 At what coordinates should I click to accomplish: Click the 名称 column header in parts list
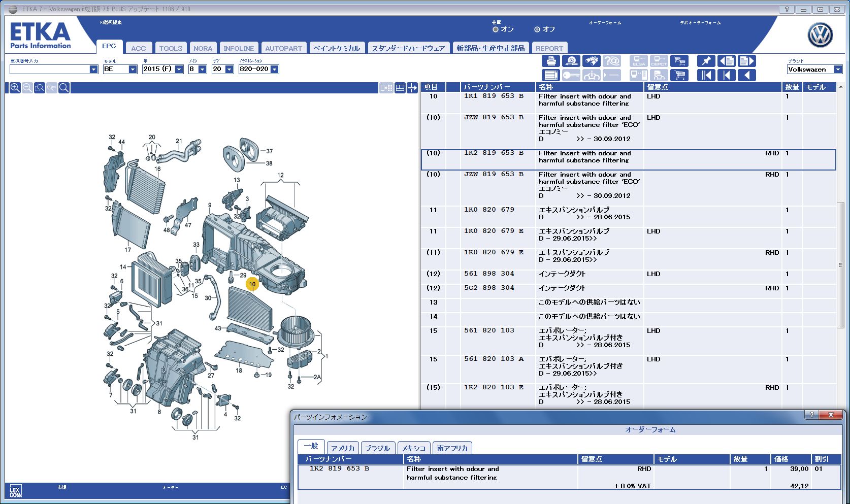(590, 87)
